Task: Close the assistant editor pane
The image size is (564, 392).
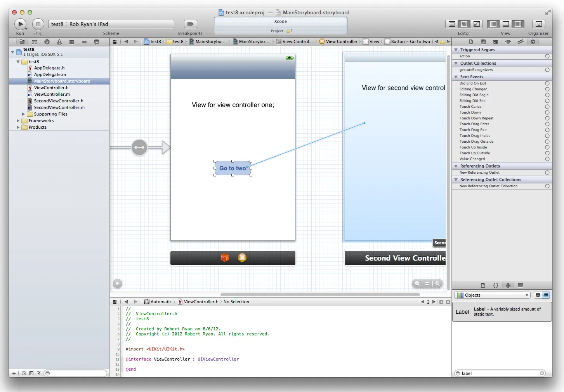Action: pos(448,302)
